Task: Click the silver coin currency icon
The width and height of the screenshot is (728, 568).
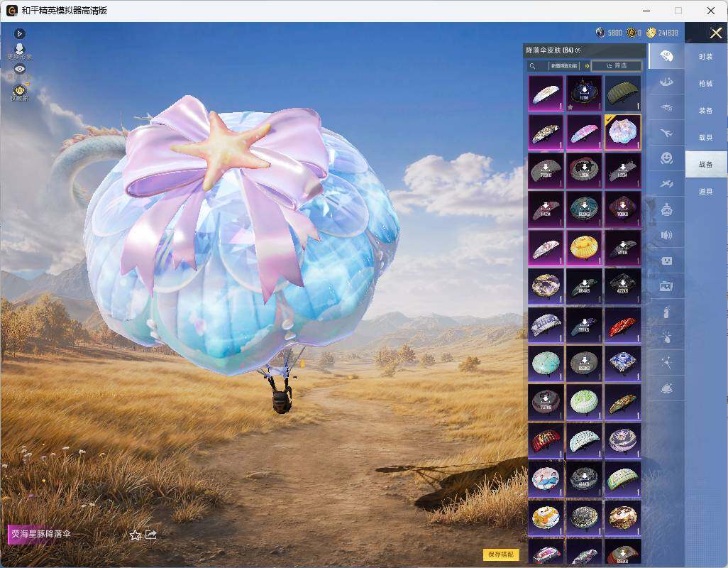Action: pos(601,33)
